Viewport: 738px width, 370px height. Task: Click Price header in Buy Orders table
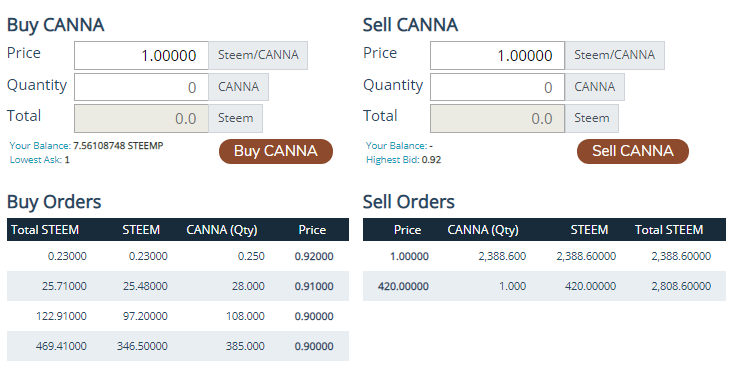click(312, 230)
